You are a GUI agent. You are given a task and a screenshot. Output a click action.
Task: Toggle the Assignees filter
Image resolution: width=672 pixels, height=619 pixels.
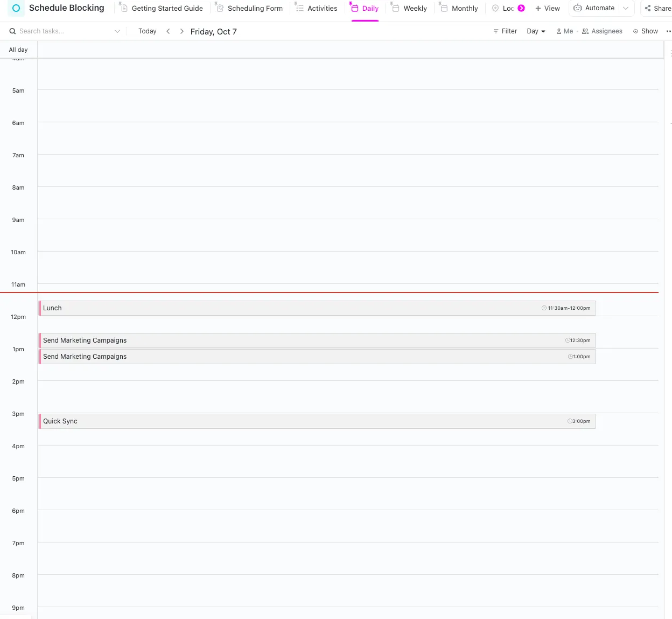[602, 31]
